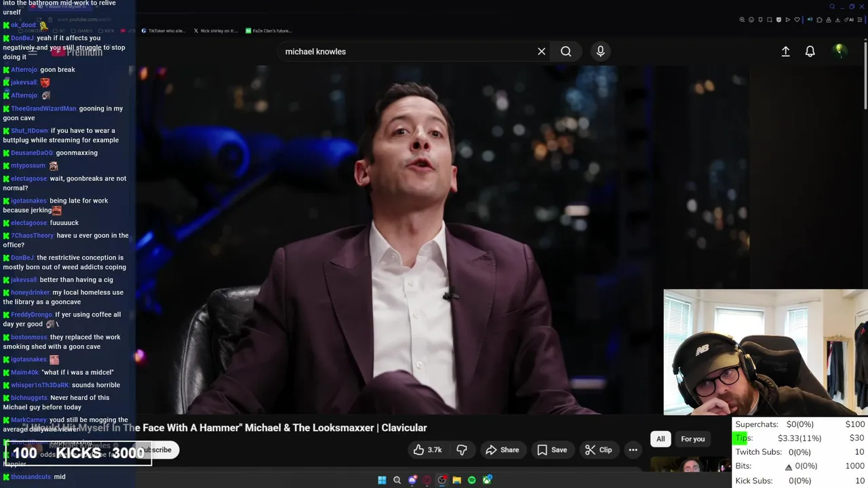This screenshot has width=868, height=488.
Task: Click the browser zoom magnifier icon
Action: coord(742,20)
